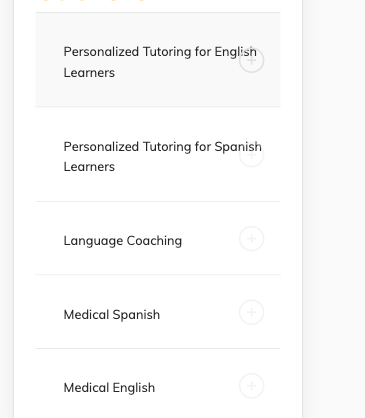Click the word Learners under Spanish tutoring

[89, 167]
